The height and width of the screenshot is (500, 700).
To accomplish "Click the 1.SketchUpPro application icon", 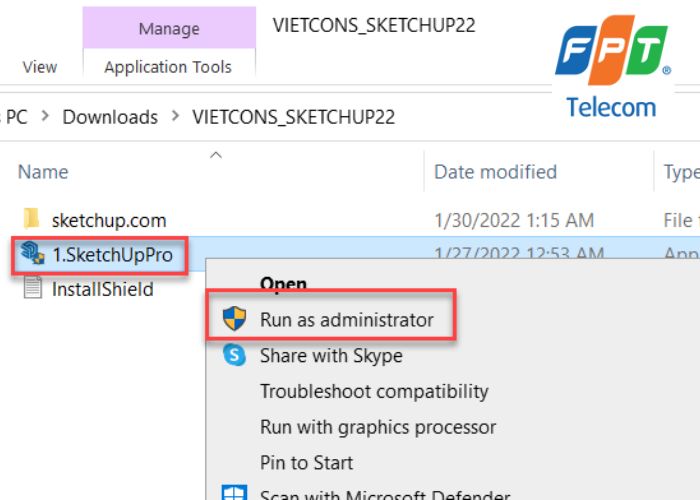I will tap(32, 255).
